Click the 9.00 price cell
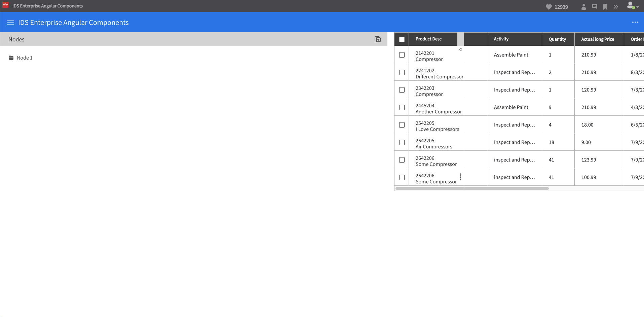Viewport: 644px width, 317px height. coord(599,142)
